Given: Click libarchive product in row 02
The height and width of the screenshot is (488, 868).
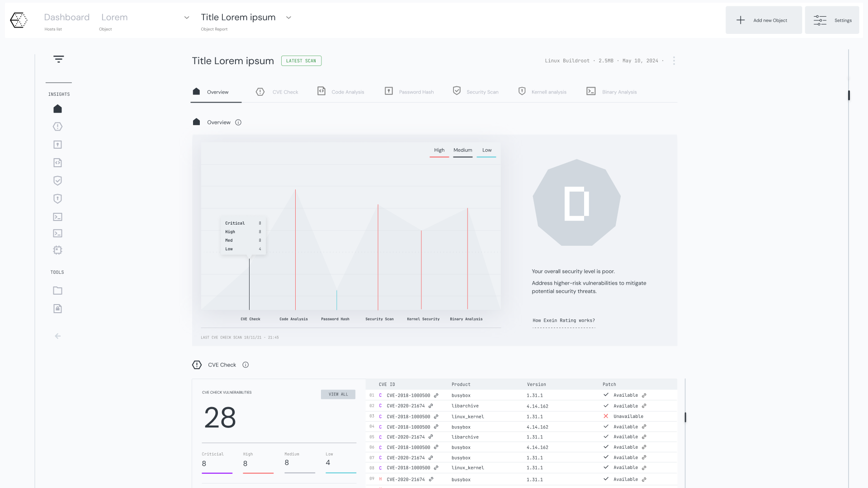Looking at the screenshot, I should tap(465, 406).
